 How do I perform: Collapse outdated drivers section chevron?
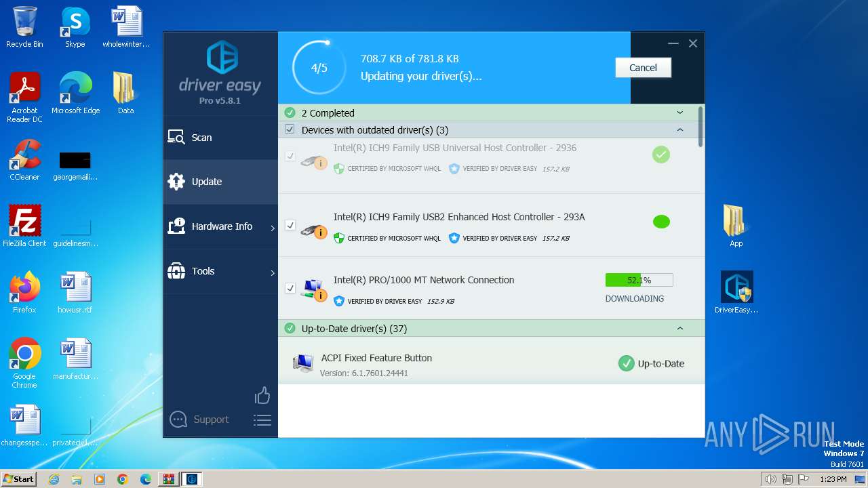680,129
